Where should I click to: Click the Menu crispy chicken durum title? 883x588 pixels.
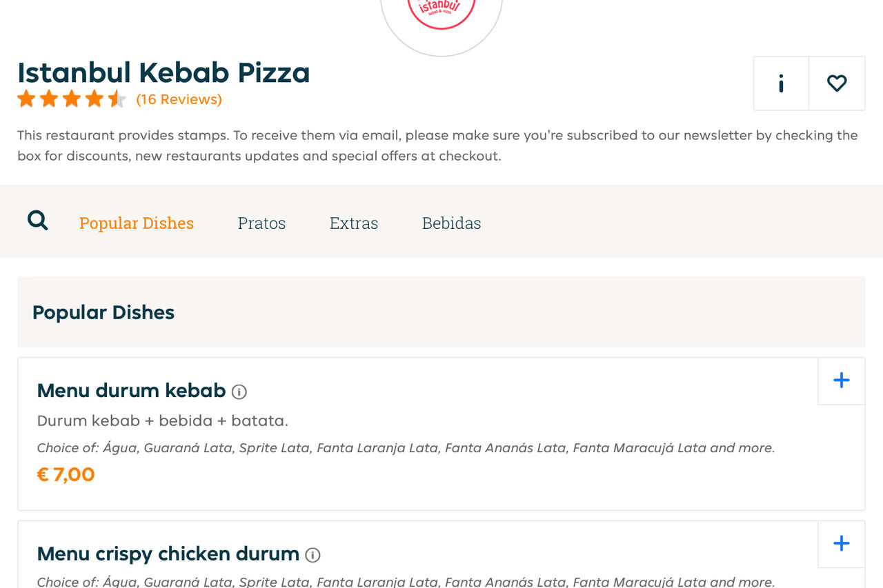tap(168, 554)
